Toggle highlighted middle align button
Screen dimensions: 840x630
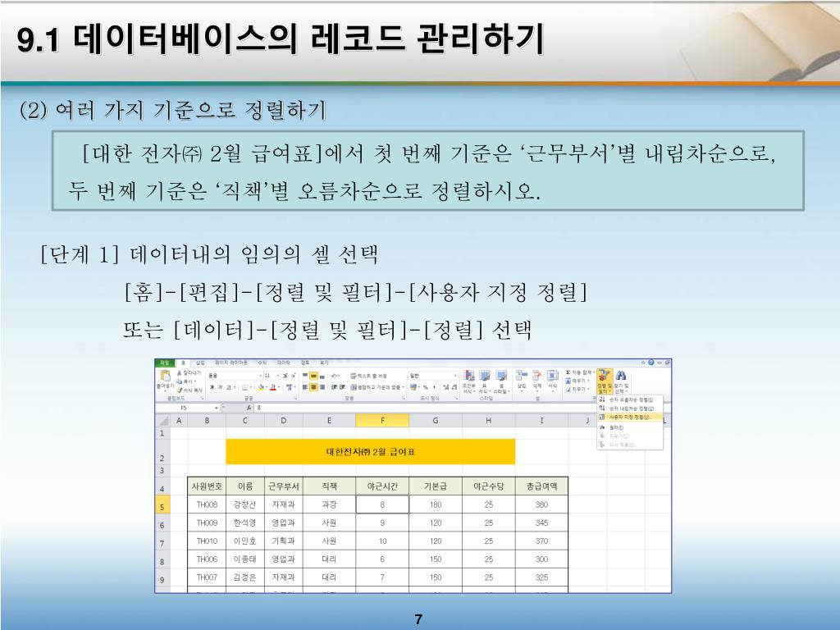pyautogui.click(x=313, y=376)
